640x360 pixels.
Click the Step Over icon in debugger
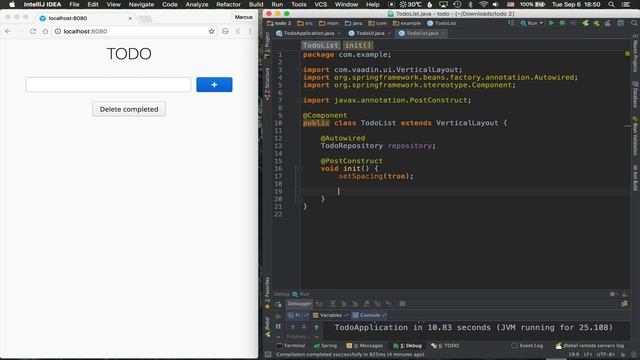click(333, 304)
